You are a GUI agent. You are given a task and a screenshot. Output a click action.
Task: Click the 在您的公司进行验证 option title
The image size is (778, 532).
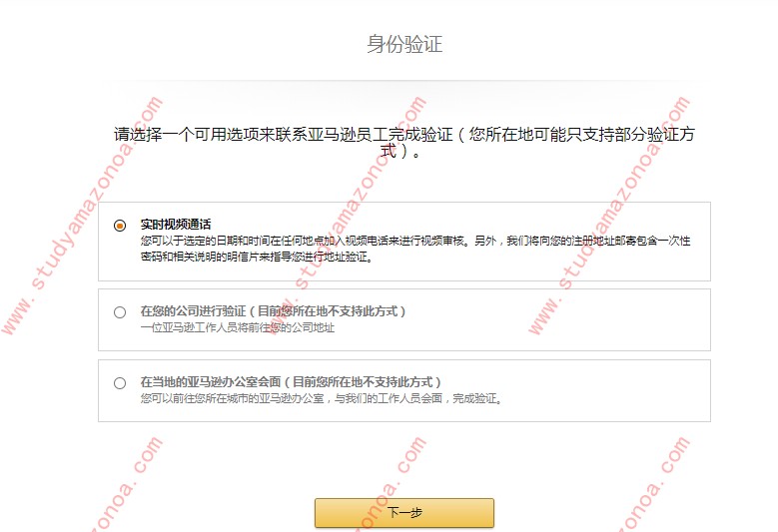click(273, 311)
